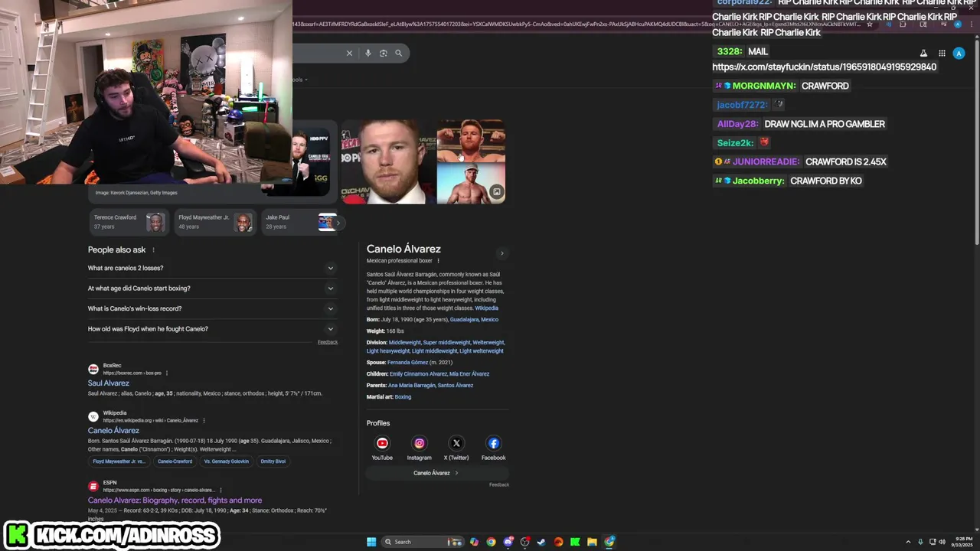Expand "How old was Floyd when he fought Canelo?"
980x551 pixels.
pyautogui.click(x=212, y=329)
